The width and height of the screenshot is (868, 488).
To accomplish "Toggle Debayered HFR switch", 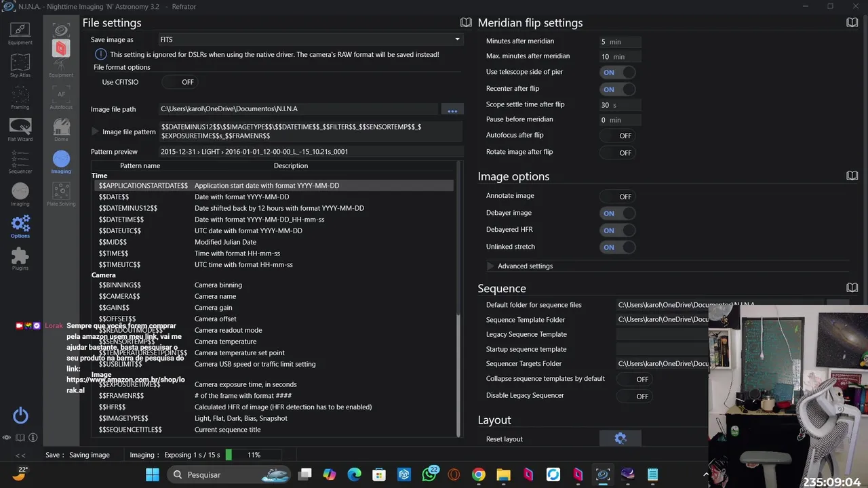I will pyautogui.click(x=618, y=230).
